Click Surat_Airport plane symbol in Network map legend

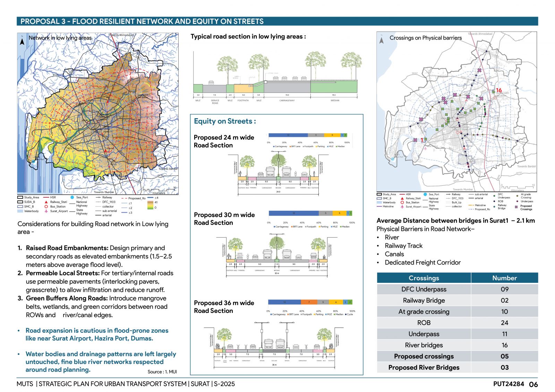(x=46, y=211)
